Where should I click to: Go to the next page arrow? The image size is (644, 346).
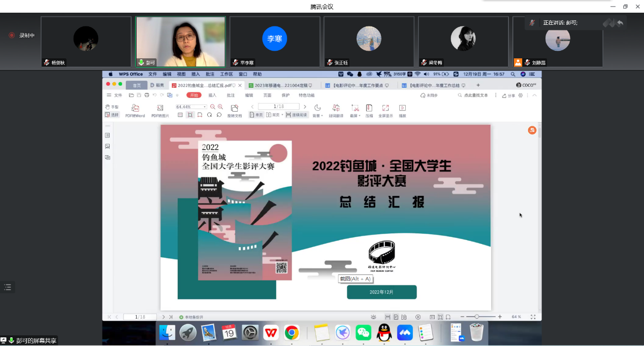point(305,107)
